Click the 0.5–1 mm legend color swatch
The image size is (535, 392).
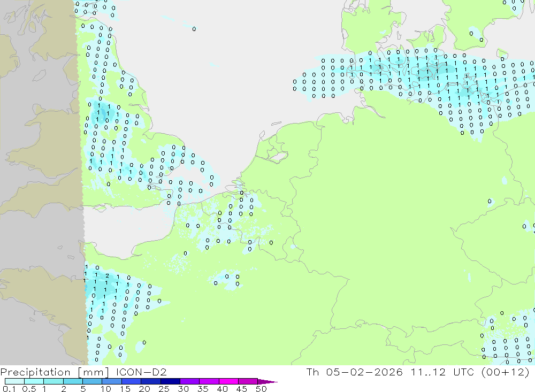click(34, 381)
